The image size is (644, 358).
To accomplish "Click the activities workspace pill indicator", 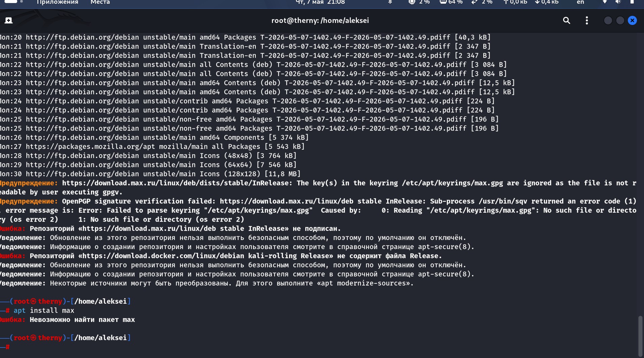I will point(11,1).
